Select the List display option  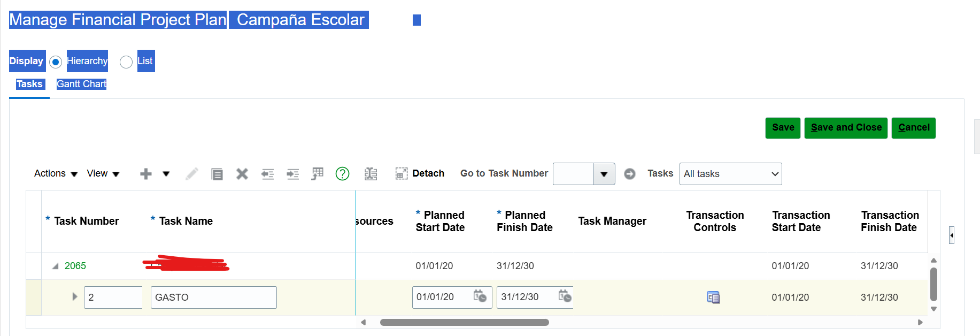tap(126, 62)
